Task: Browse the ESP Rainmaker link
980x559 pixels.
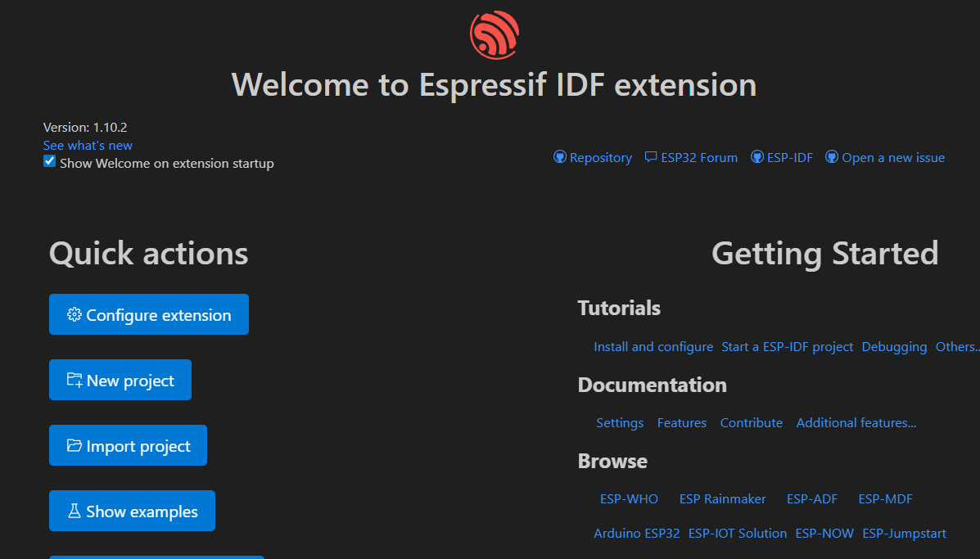Action: click(x=722, y=499)
